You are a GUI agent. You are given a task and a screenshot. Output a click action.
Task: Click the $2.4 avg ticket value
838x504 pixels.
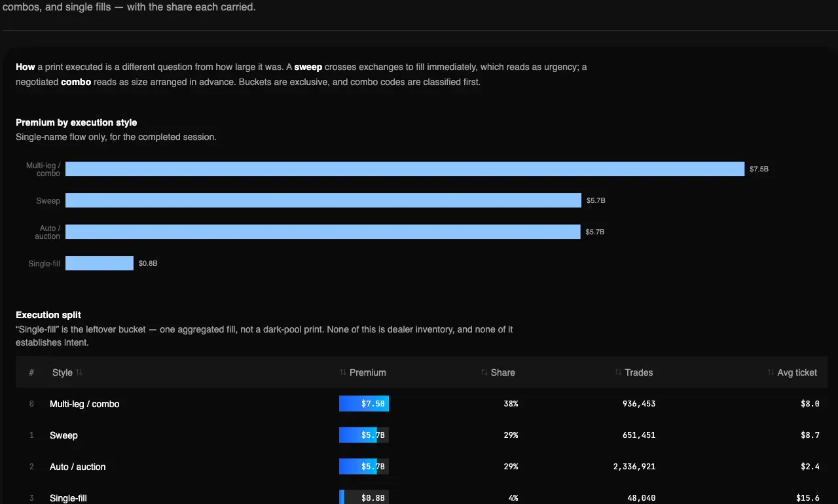[810, 467]
